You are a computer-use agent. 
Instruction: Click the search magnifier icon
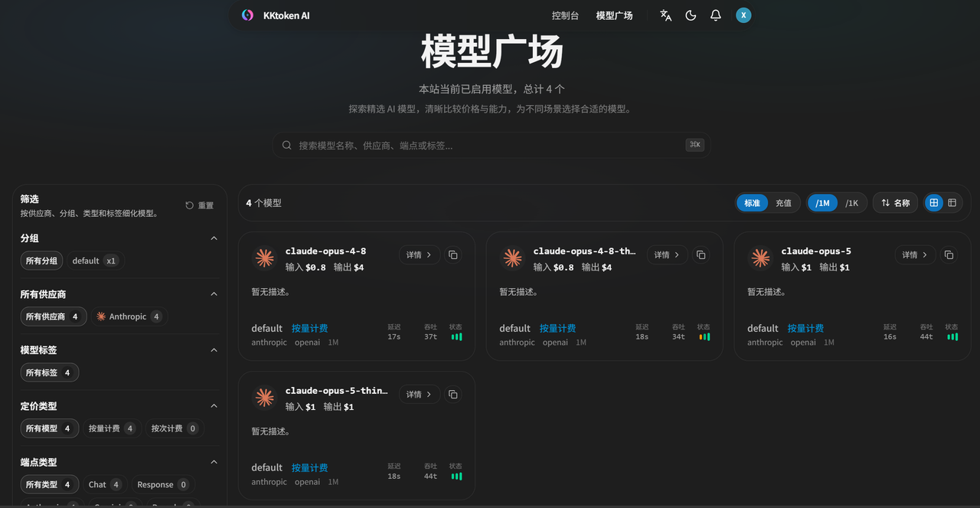(x=287, y=146)
